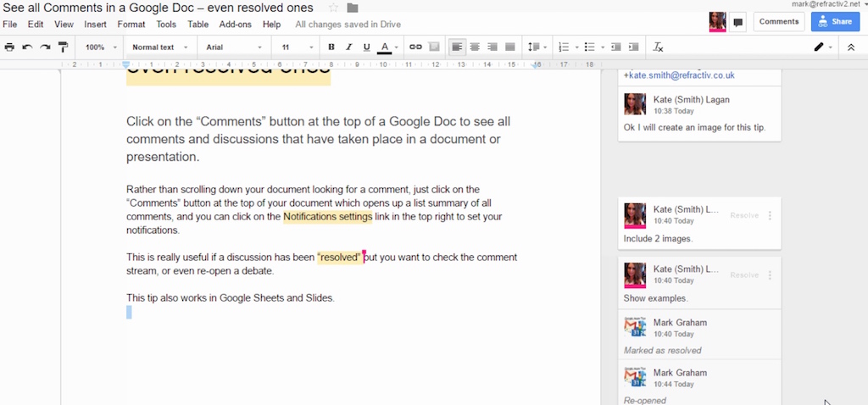The width and height of the screenshot is (868, 405).
Task: Open bulleted list style dropdown arrow
Action: pyautogui.click(x=603, y=47)
